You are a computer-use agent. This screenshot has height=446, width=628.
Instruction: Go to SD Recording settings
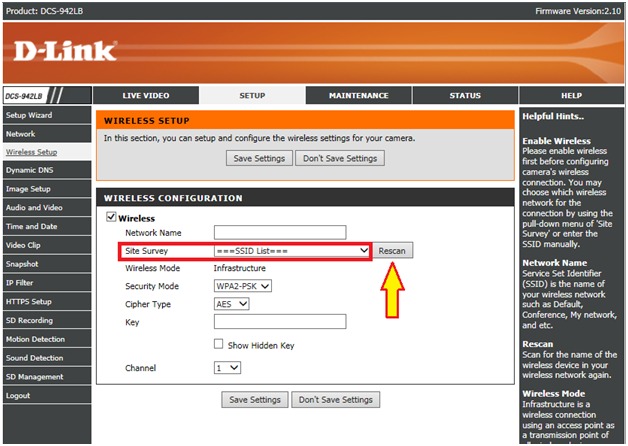tap(29, 320)
